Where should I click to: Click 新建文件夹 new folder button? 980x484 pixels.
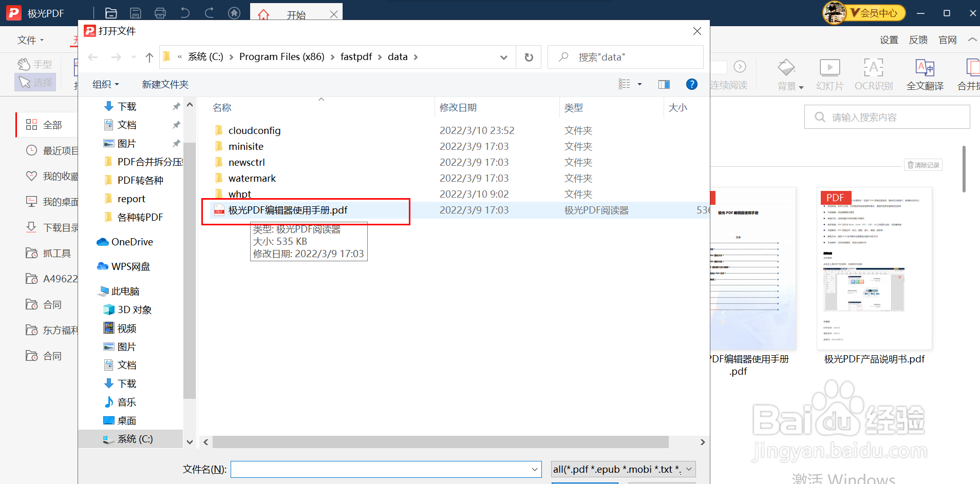tap(165, 84)
